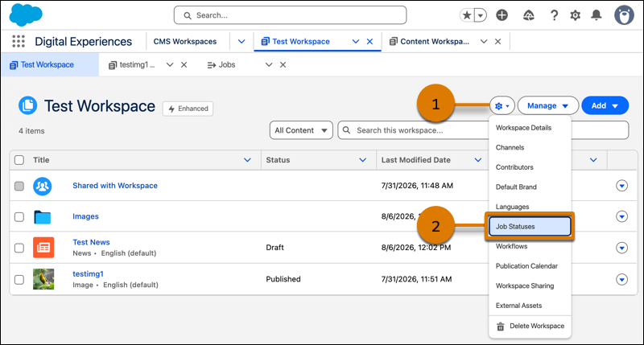This screenshot has width=644, height=345.
Task: Expand the Content Workspa... tab chevron
Action: pyautogui.click(x=484, y=42)
